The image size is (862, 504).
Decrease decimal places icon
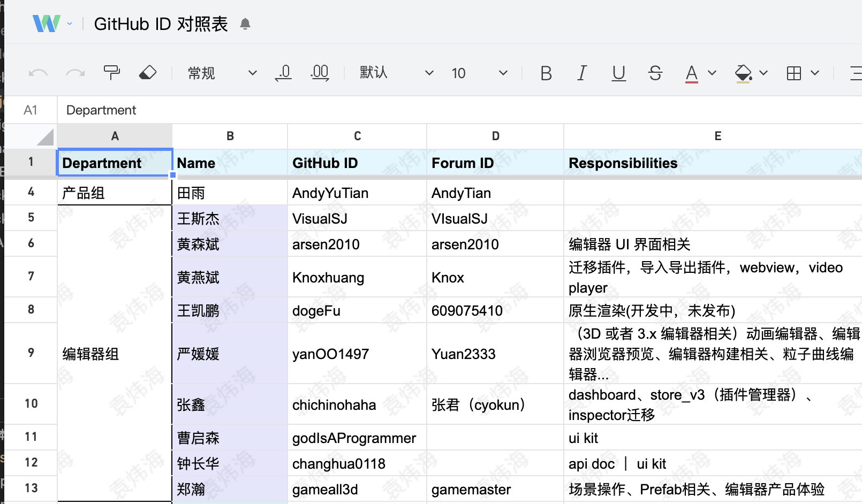coord(283,73)
